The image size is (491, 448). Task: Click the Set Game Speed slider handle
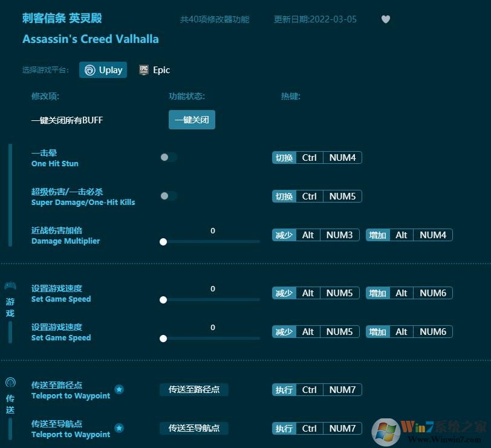point(163,300)
